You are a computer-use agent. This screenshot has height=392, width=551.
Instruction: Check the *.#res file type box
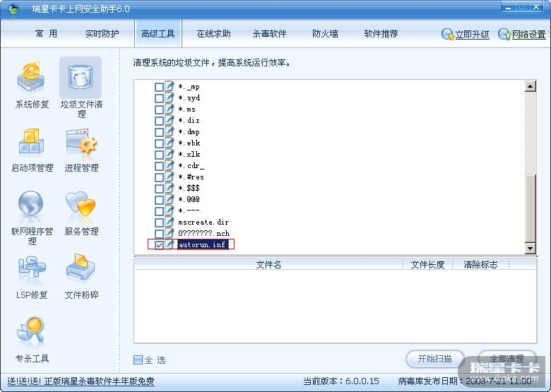pyautogui.click(x=159, y=177)
